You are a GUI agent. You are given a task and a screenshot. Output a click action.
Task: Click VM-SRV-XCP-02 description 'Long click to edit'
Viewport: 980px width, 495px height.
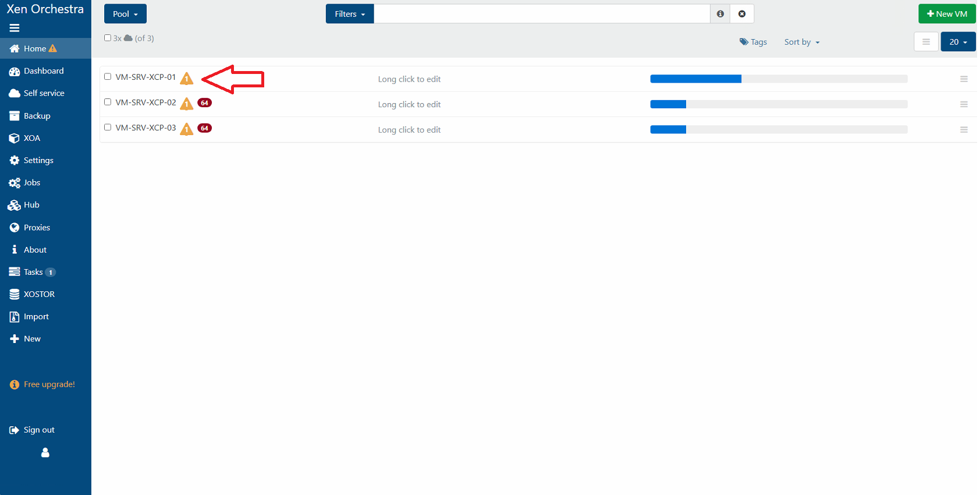tap(409, 105)
